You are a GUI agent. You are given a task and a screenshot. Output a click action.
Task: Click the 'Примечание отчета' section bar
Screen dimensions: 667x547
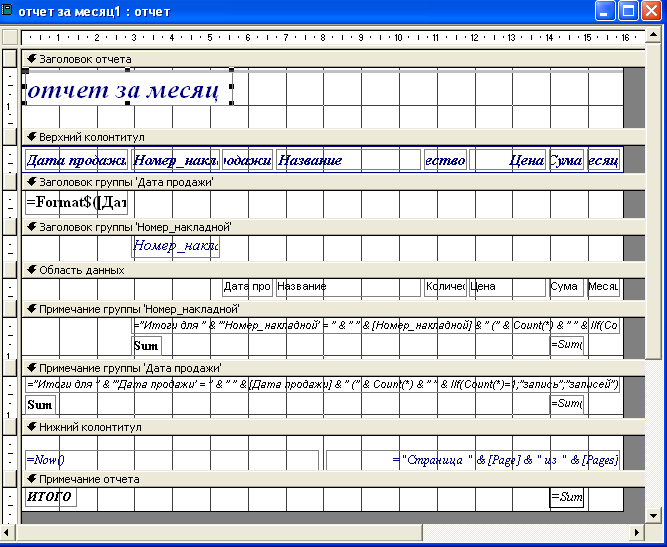point(334,479)
